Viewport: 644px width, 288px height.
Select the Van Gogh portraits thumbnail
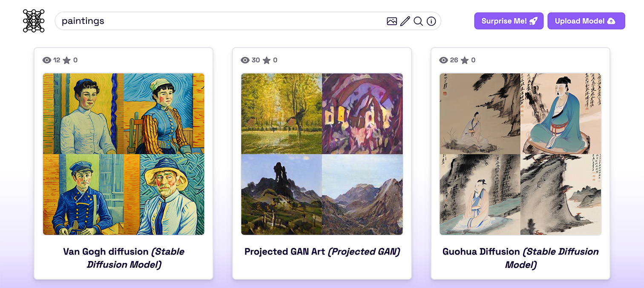tap(124, 154)
